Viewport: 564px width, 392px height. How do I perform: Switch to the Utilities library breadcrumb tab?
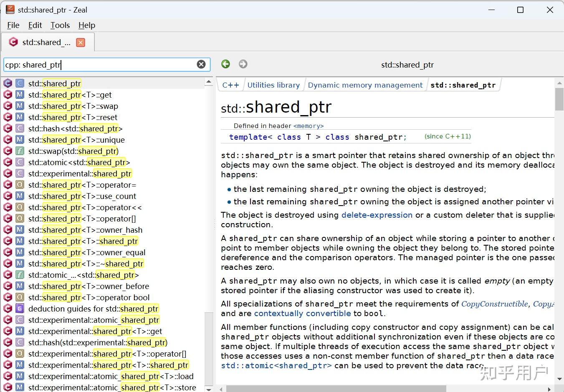point(273,85)
